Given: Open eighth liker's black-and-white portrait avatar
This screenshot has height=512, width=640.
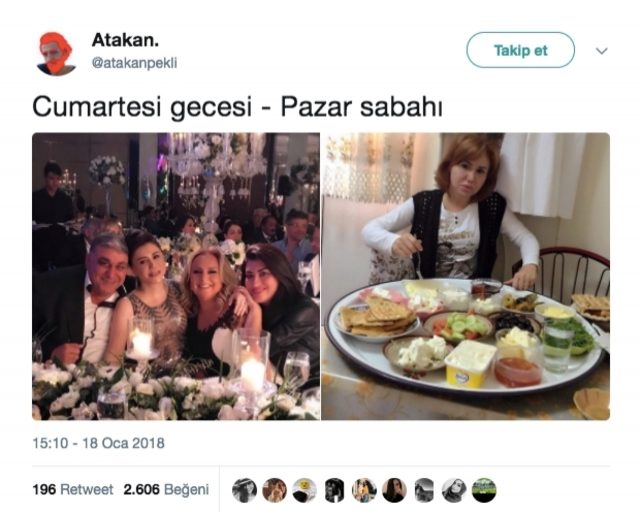Looking at the screenshot, I should pos(454,490).
